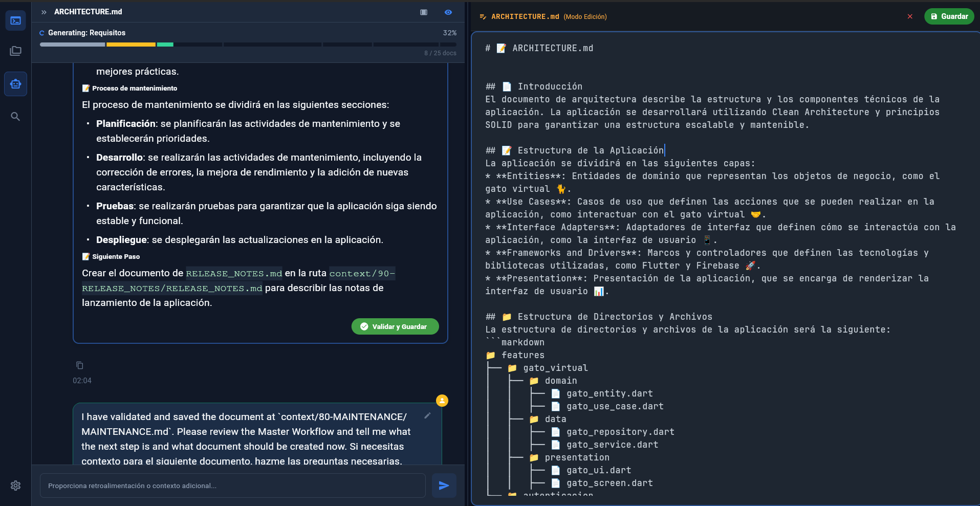The height and width of the screenshot is (506, 980).
Task: Click the ARCHITECTURE.md edit mode title
Action: tap(525, 16)
